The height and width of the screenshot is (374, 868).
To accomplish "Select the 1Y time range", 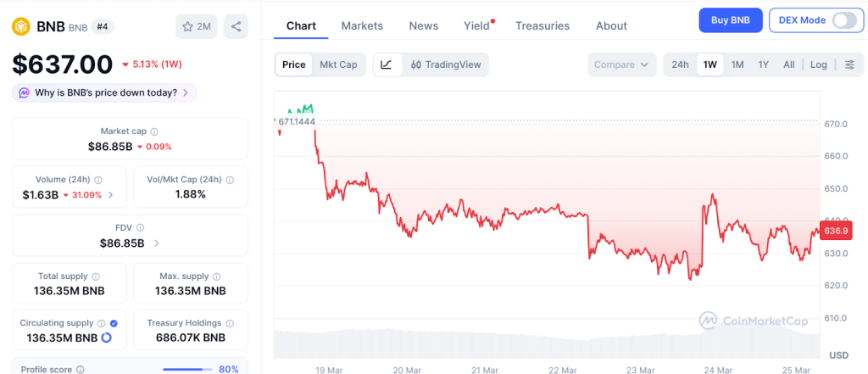I will (x=763, y=64).
